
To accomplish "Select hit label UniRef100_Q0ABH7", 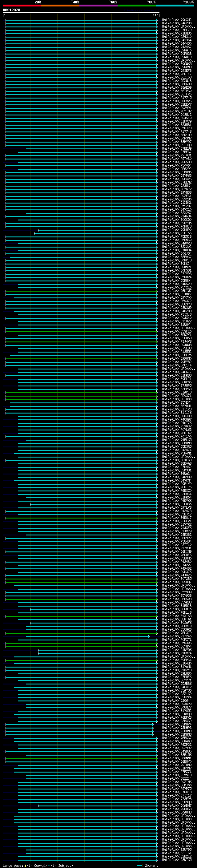I will coord(177,806).
